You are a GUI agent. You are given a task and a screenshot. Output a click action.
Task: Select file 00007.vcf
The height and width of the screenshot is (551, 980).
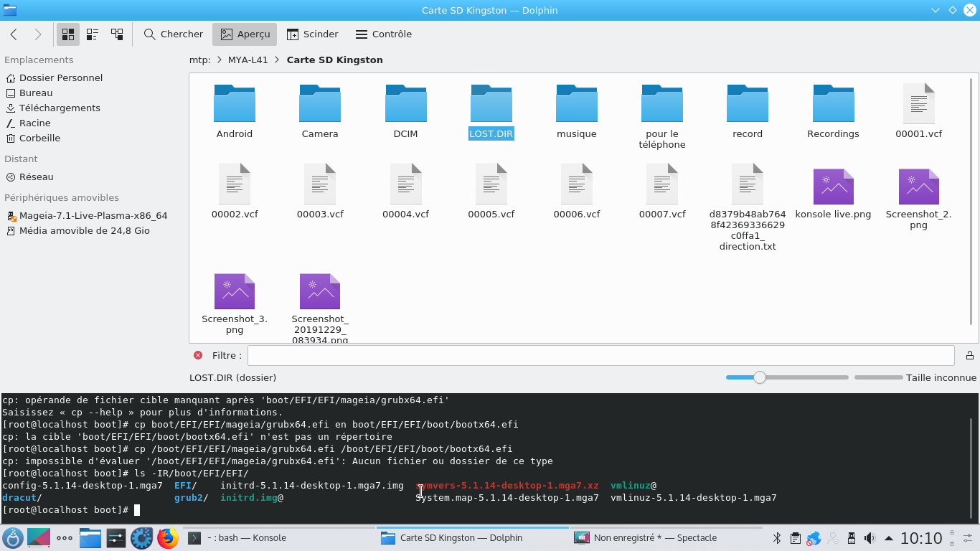tap(662, 192)
